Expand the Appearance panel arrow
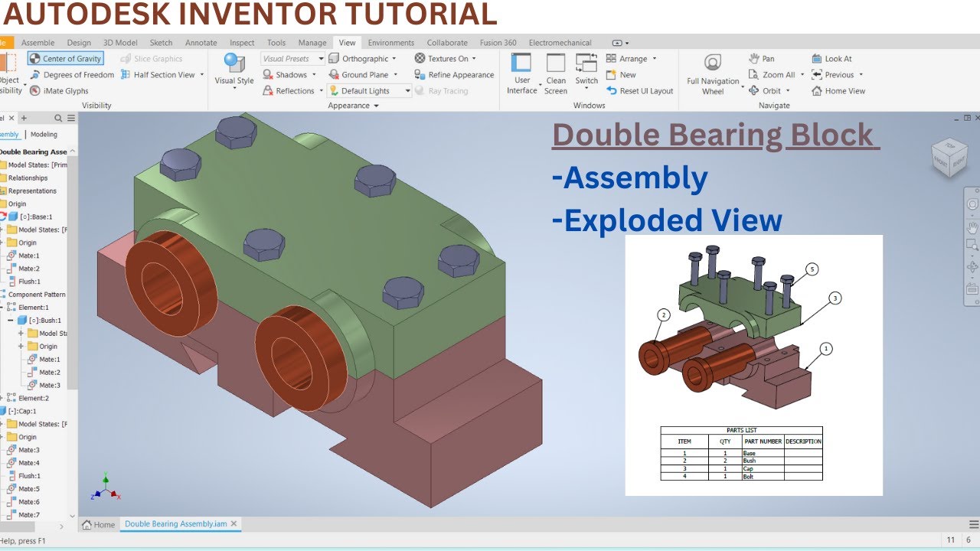This screenshot has height=551, width=980. 376,106
